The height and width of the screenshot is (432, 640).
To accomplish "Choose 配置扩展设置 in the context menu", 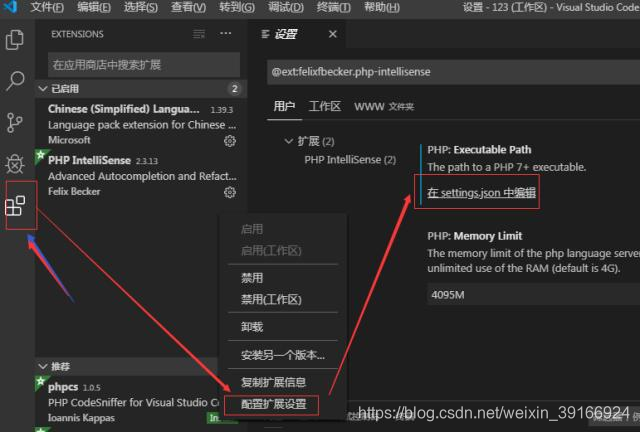I will pyautogui.click(x=273, y=404).
